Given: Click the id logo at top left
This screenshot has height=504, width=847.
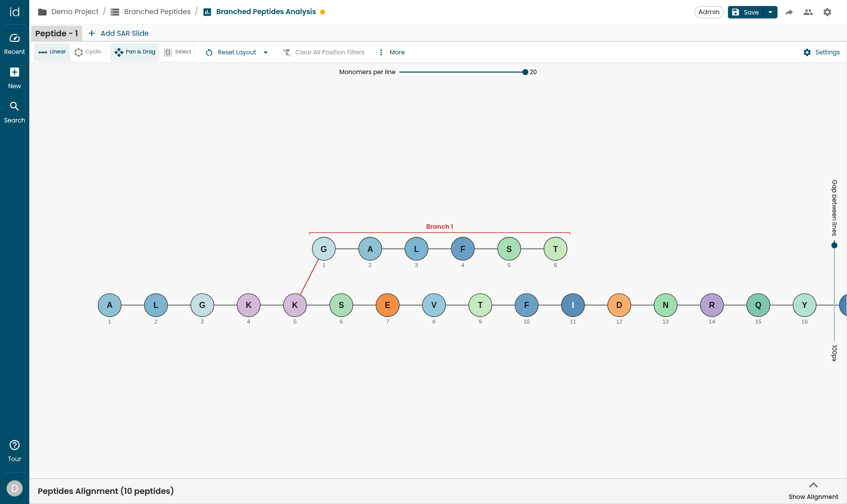Looking at the screenshot, I should (15, 12).
